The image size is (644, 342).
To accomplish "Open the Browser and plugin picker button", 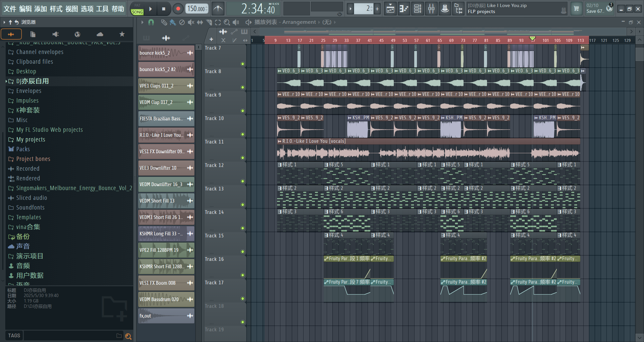I will click(x=459, y=9).
